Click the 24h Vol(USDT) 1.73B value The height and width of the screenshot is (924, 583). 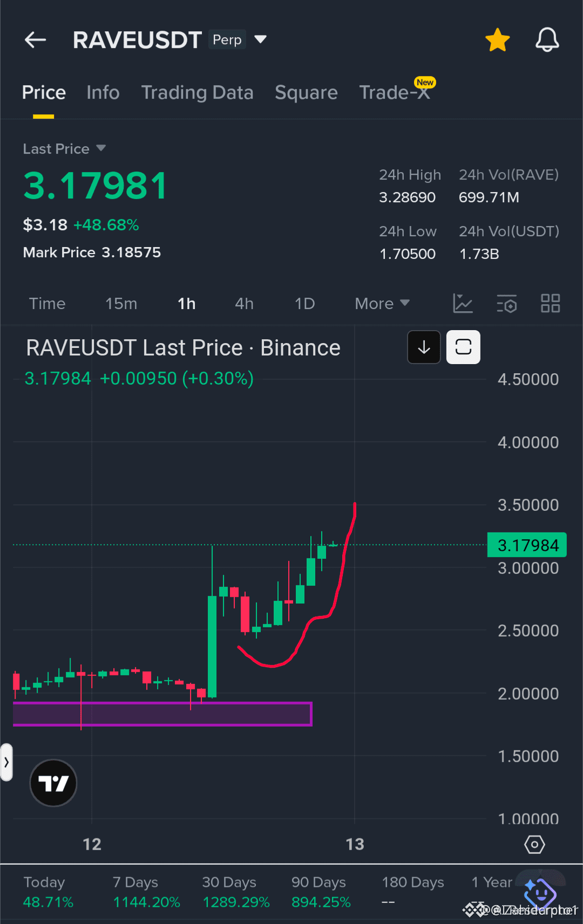[479, 254]
